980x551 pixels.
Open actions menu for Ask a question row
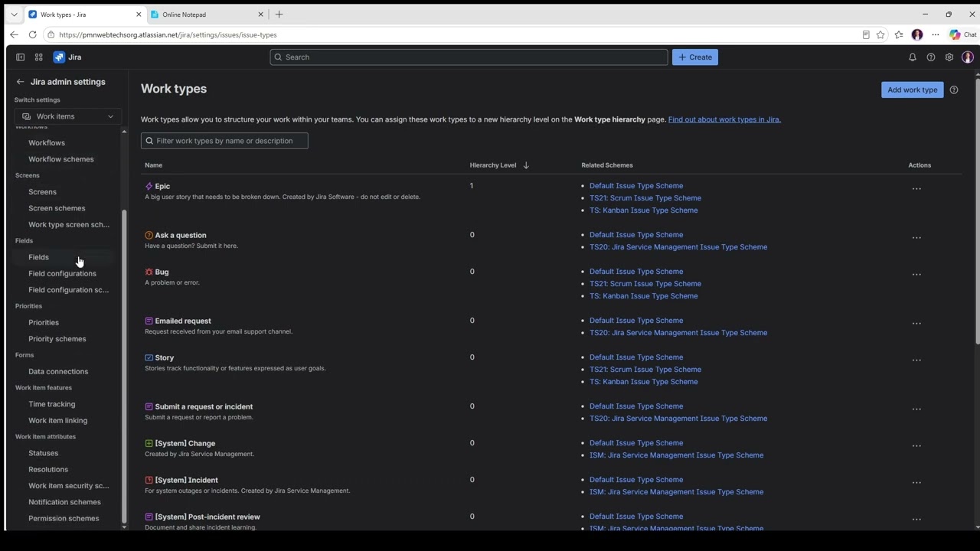pyautogui.click(x=916, y=238)
